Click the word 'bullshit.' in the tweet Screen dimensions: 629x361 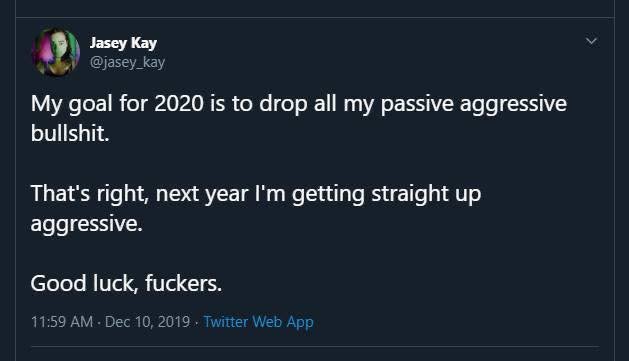pos(70,133)
